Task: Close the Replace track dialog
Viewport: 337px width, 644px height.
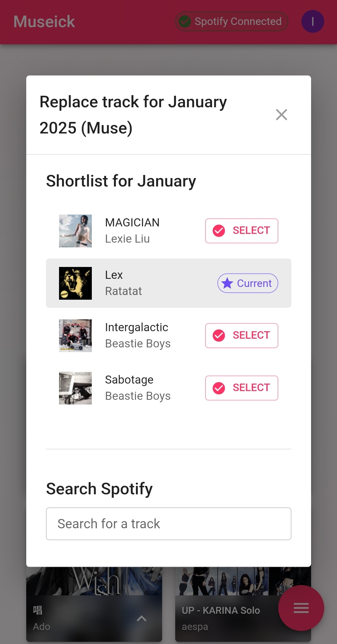Action: [x=281, y=115]
